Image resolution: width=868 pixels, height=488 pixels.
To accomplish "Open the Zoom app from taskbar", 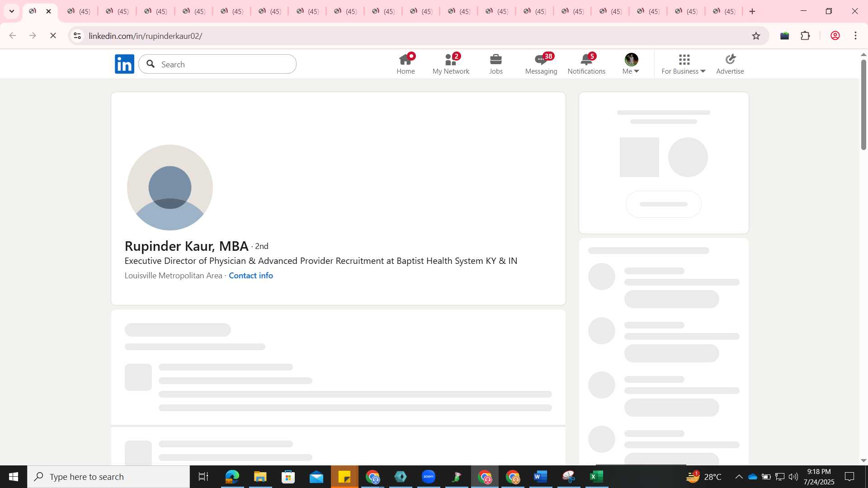I will point(429,477).
